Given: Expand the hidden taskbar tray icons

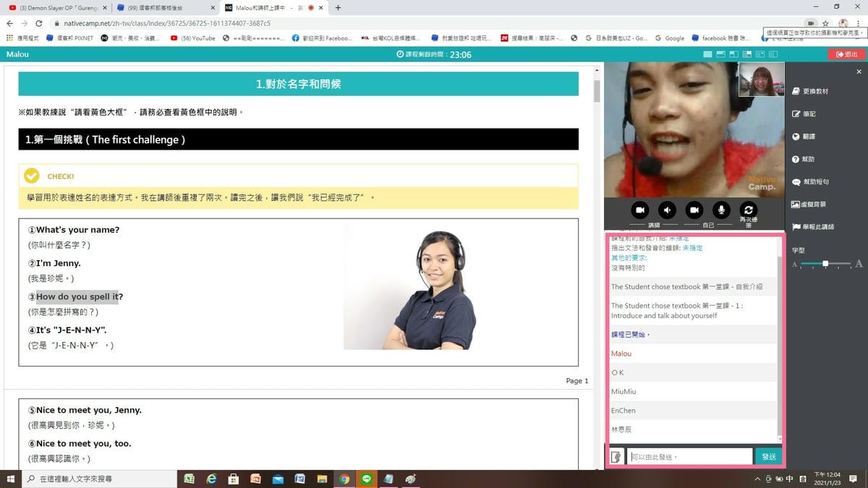Looking at the screenshot, I should (x=758, y=479).
